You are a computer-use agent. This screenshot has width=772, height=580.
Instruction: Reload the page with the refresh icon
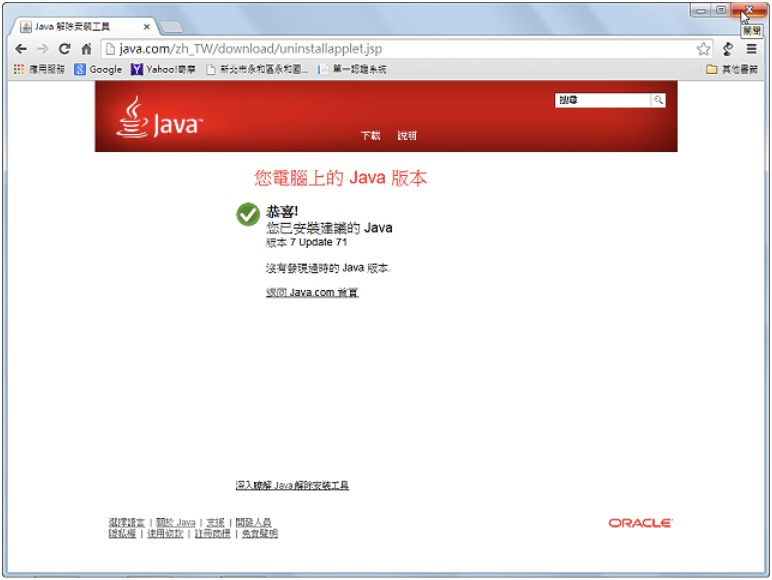64,49
